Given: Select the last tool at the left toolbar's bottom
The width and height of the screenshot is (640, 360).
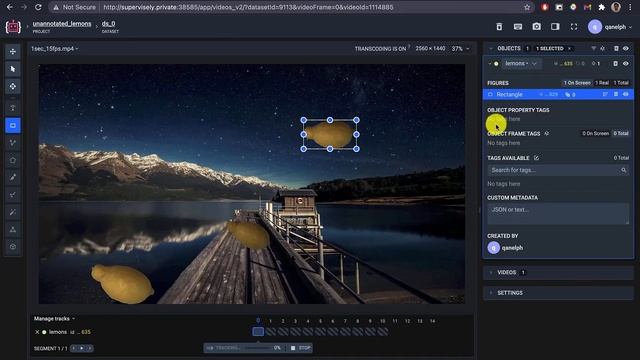Looking at the screenshot, I should [x=13, y=247].
